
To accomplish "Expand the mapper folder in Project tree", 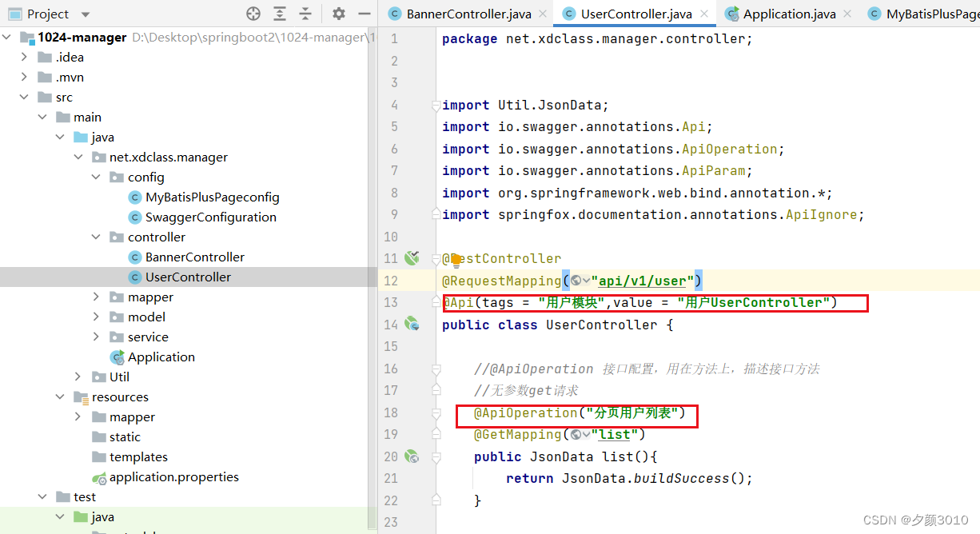I will [x=97, y=297].
